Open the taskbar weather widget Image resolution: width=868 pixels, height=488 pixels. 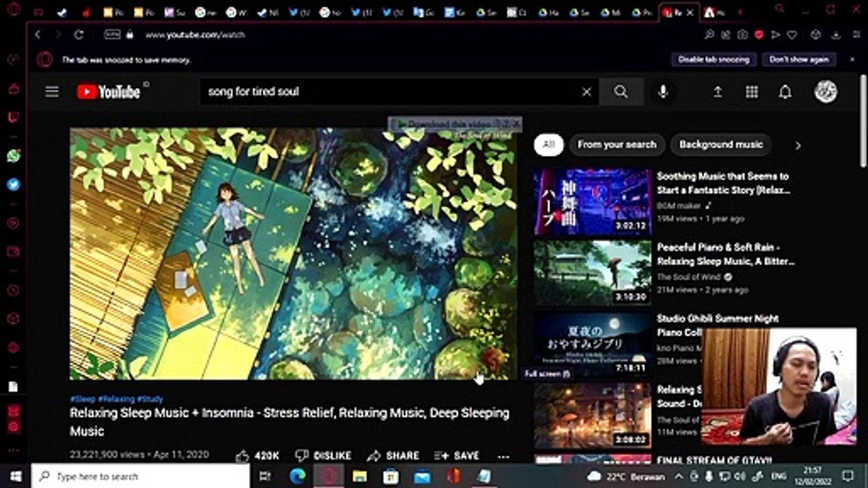[x=626, y=476]
